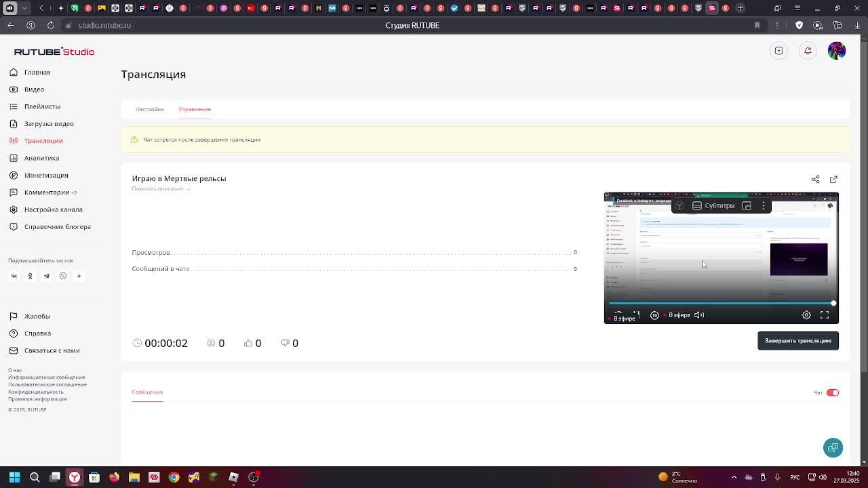Enter fullscreen in the stream player
The width and height of the screenshot is (868, 488).
[825, 315]
